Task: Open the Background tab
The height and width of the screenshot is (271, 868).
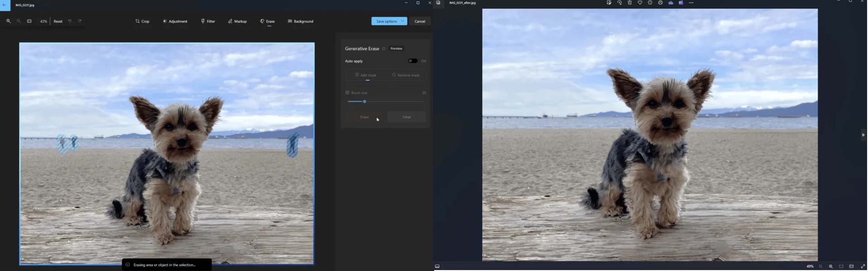Action: point(300,21)
